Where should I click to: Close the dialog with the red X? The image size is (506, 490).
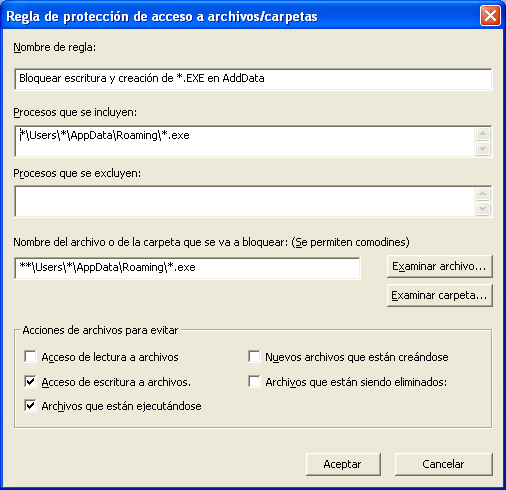pyautogui.click(x=490, y=16)
